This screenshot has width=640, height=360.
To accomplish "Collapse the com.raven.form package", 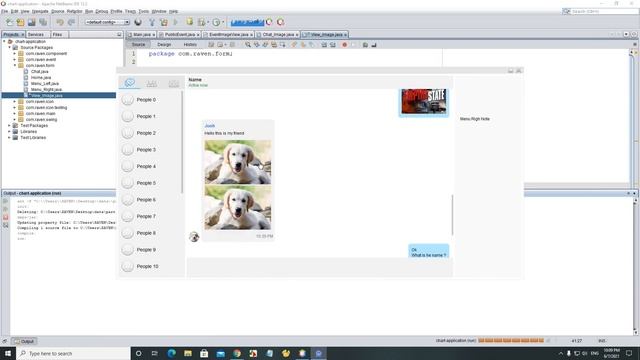I will click(x=15, y=65).
